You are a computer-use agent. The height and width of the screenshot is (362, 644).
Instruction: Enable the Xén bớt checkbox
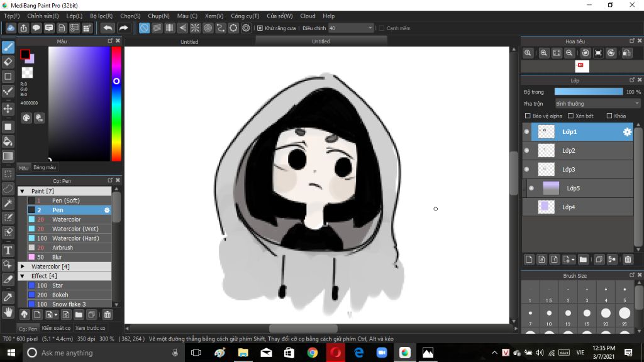pyautogui.click(x=570, y=116)
